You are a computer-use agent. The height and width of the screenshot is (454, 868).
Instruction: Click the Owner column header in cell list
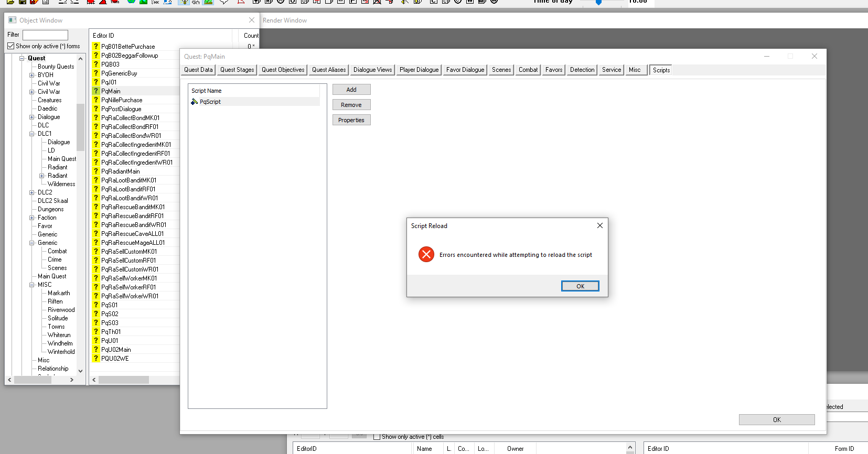(515, 449)
